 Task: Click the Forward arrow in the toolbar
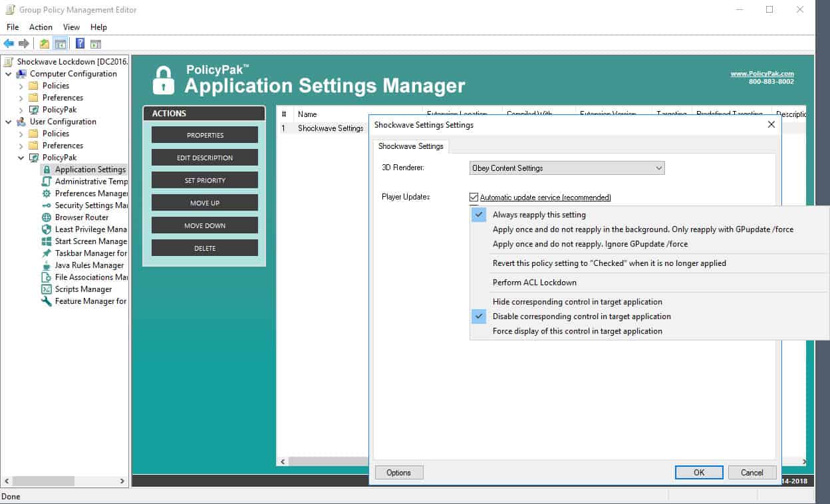(x=24, y=44)
